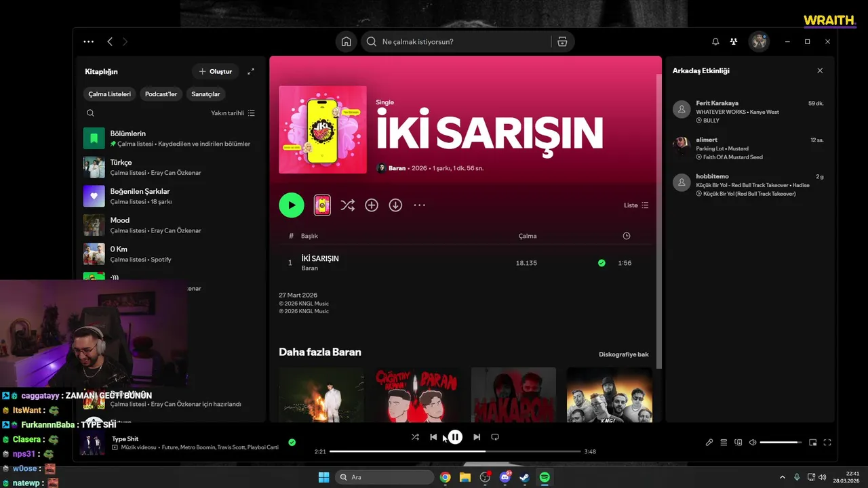
Task: Sort by the duration clock column header
Action: (626, 236)
